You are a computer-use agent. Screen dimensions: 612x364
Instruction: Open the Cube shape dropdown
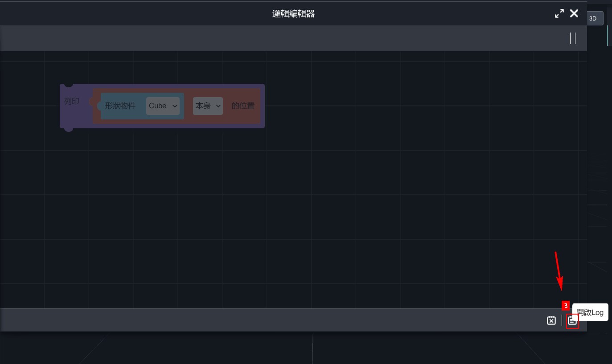(163, 106)
